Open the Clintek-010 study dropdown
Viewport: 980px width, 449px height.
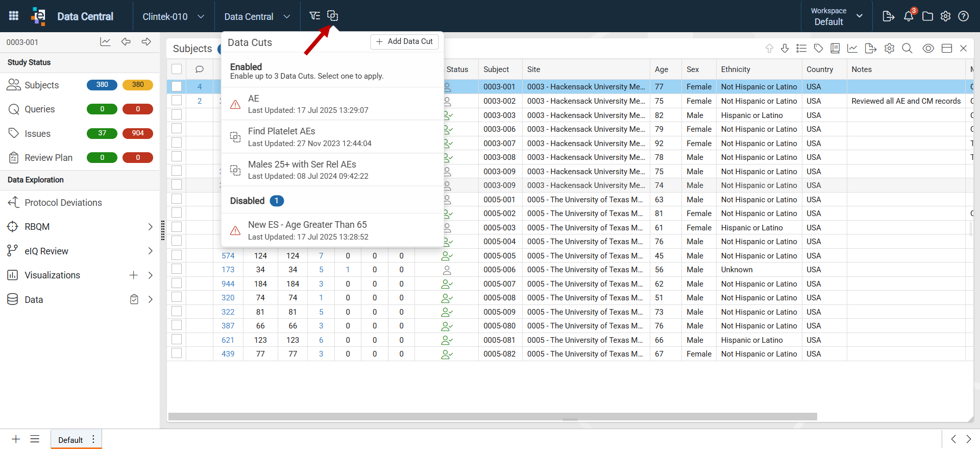(174, 16)
